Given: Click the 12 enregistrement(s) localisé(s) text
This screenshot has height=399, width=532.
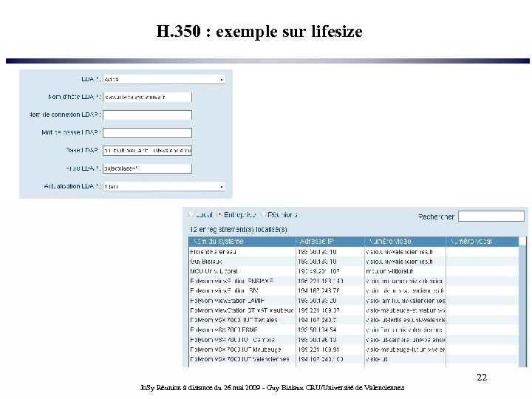Looking at the screenshot, I should pyautogui.click(x=239, y=230).
